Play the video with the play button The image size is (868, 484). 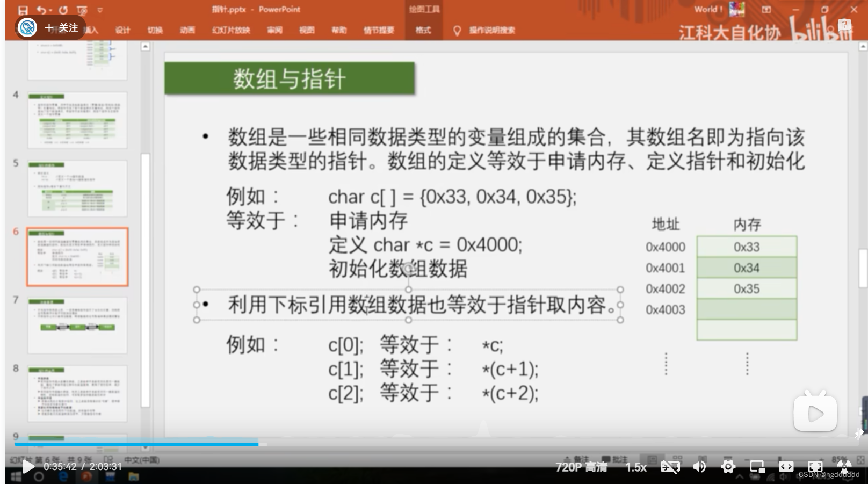pyautogui.click(x=28, y=467)
